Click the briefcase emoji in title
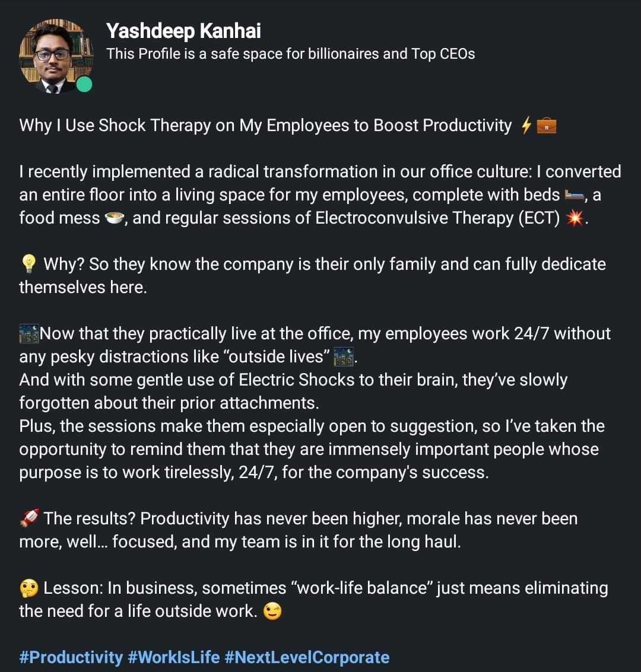Image resolution: width=641 pixels, height=672 pixels. 546,126
